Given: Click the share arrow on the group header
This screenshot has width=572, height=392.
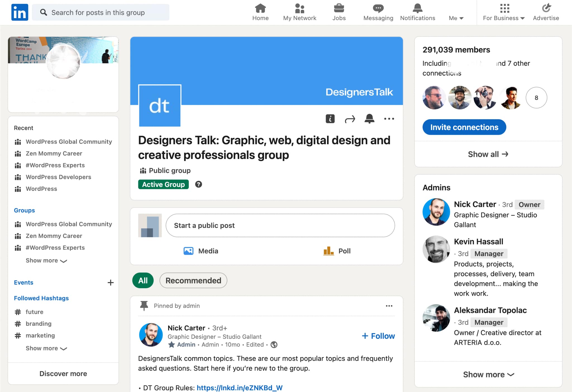Looking at the screenshot, I should (x=350, y=119).
